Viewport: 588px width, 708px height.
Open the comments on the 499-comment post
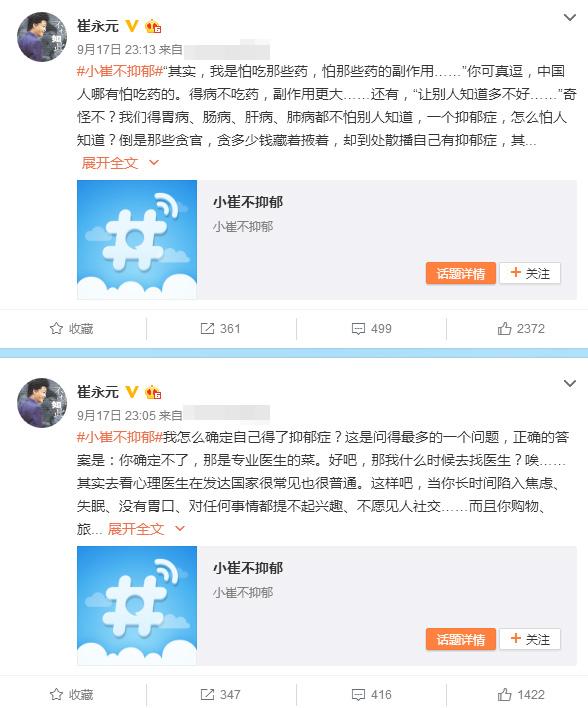[x=372, y=328]
